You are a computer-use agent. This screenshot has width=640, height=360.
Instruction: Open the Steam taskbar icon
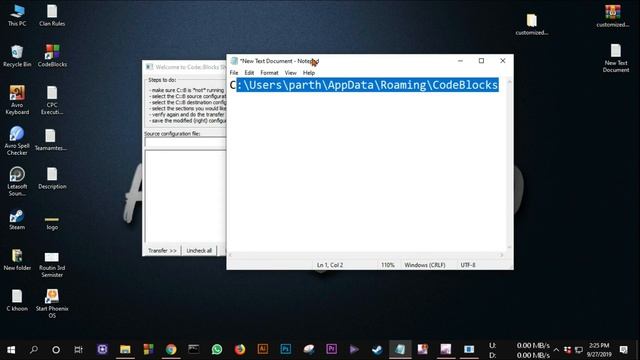[377, 349]
